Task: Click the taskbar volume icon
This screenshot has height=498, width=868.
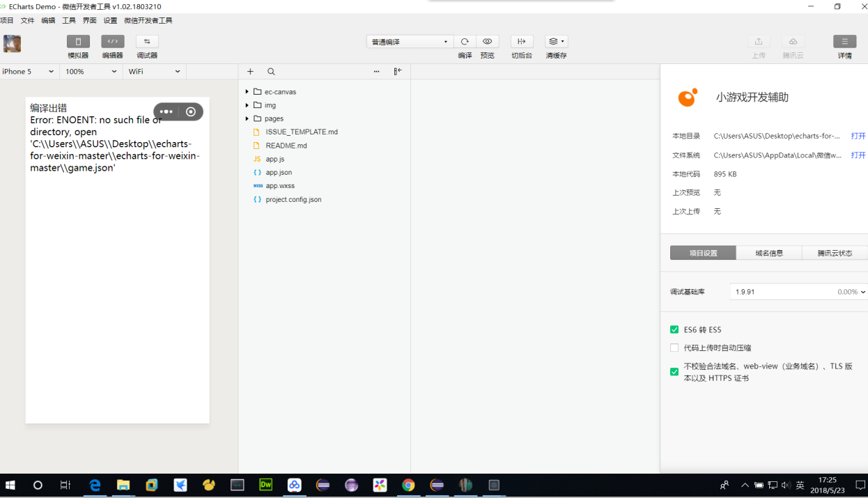Action: [x=786, y=485]
